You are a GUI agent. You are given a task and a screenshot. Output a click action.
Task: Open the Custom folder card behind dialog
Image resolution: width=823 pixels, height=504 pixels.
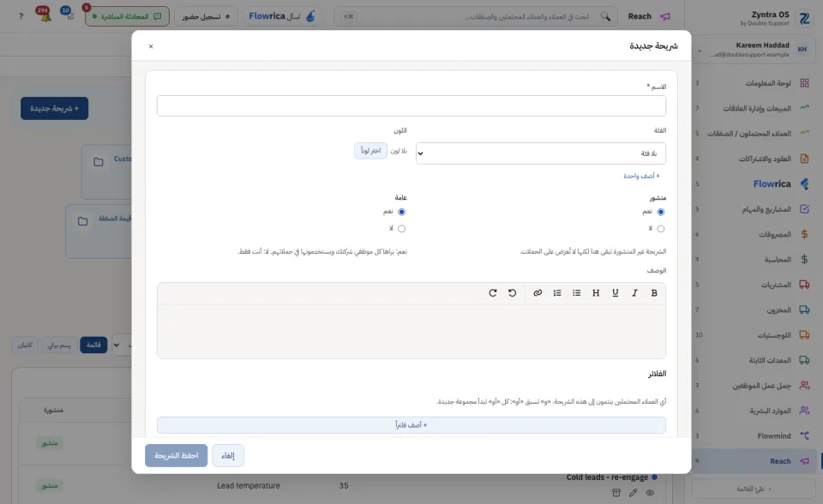[106, 171]
